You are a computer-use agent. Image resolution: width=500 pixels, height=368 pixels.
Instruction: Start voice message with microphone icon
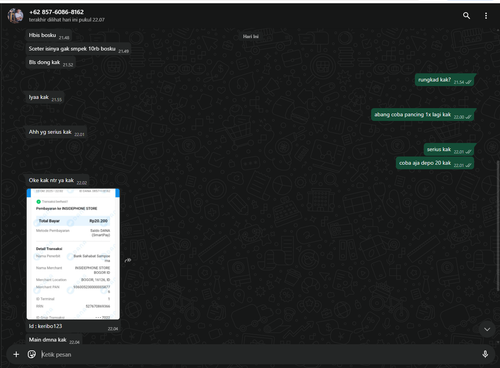point(485,354)
